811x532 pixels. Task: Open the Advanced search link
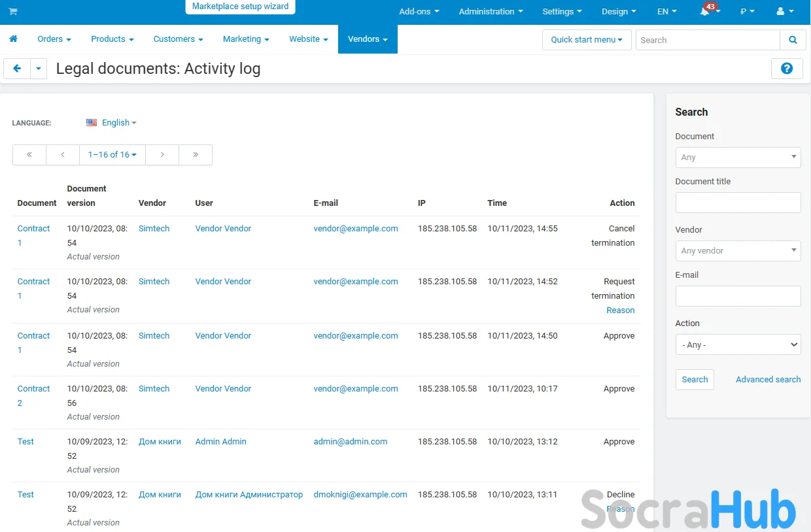click(x=768, y=380)
